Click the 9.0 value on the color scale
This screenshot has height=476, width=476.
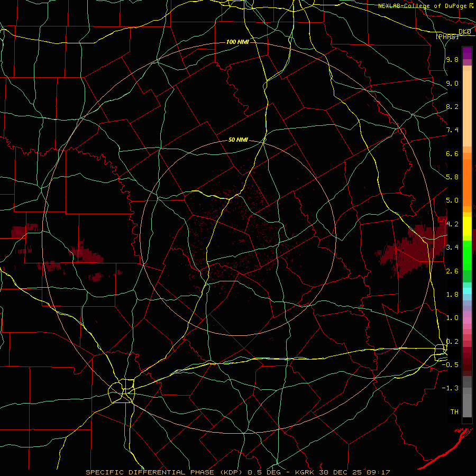(x=452, y=83)
